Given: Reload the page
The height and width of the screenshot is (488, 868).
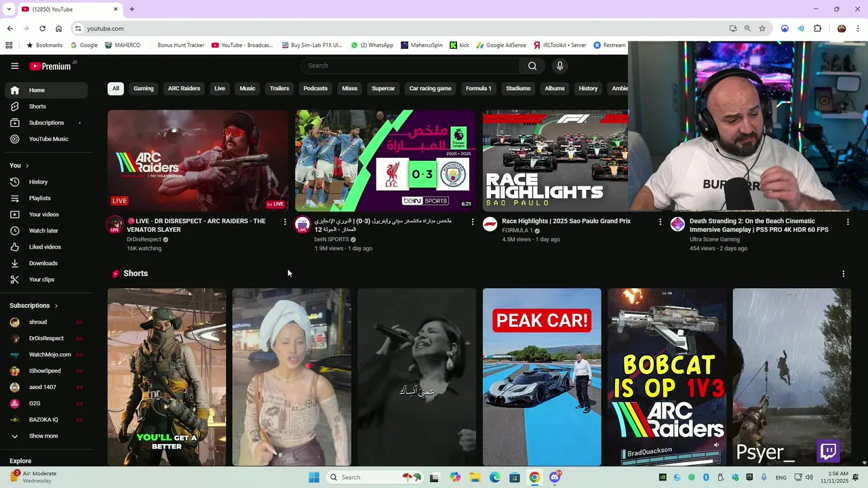Looking at the screenshot, I should 42,28.
